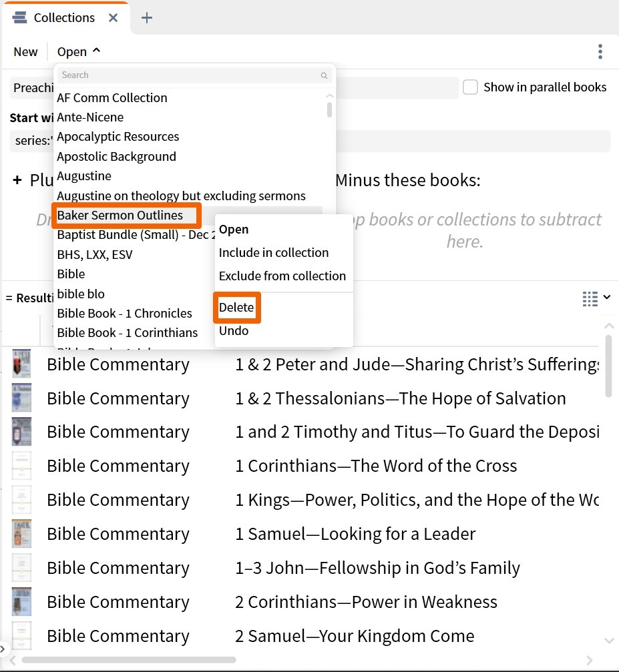Select title 1 & 2 Peter and Jude
The height and width of the screenshot is (672, 619).
417,365
